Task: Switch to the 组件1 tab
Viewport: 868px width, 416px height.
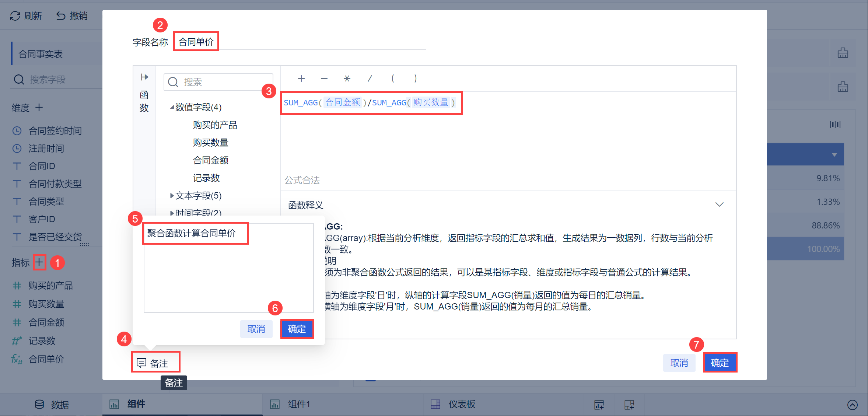Action: (x=298, y=404)
